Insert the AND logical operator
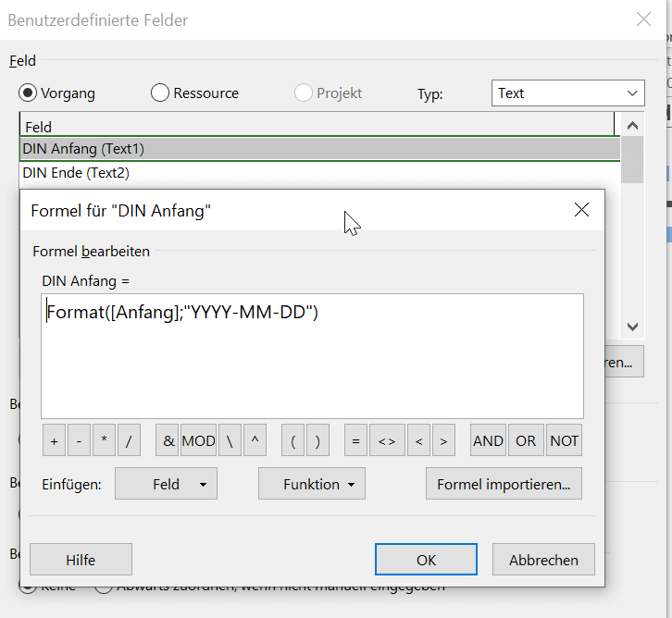The height and width of the screenshot is (618, 672). pyautogui.click(x=488, y=441)
